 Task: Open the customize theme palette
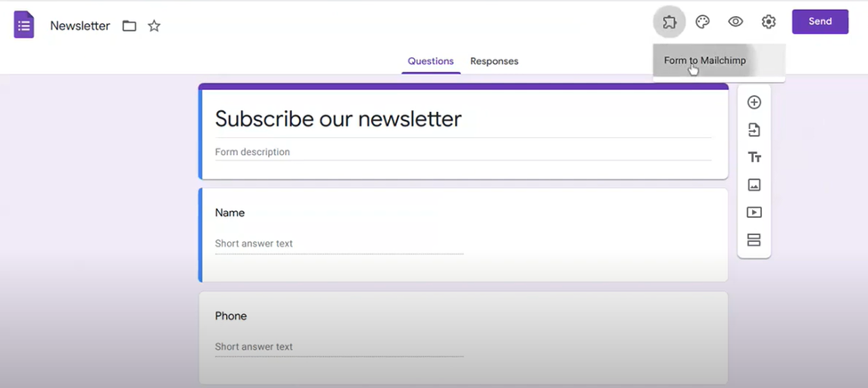point(702,22)
